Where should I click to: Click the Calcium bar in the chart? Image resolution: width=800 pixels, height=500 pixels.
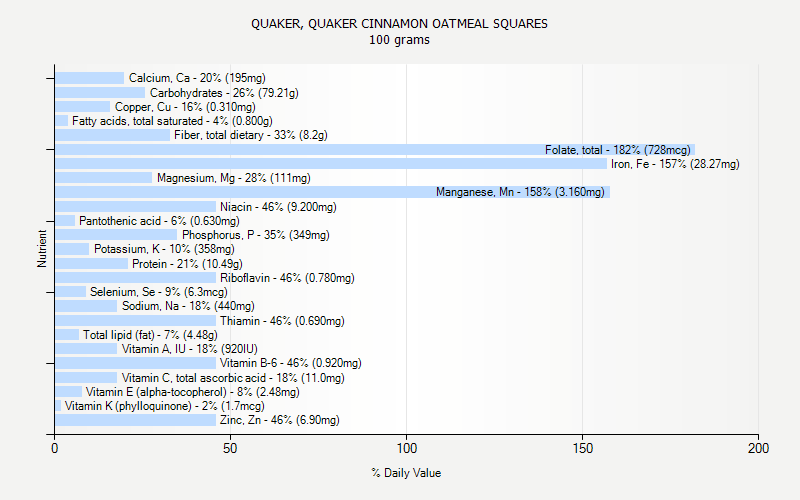90,78
